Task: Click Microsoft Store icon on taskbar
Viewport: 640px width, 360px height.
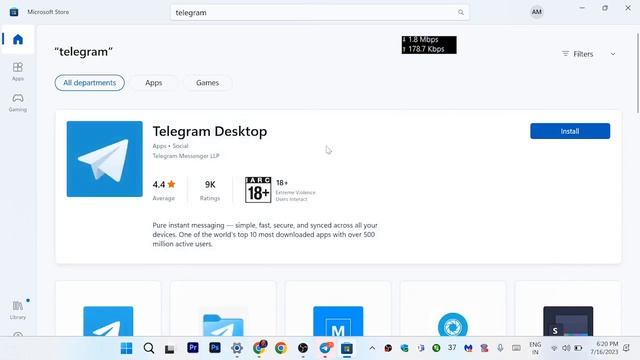Action: (x=347, y=348)
